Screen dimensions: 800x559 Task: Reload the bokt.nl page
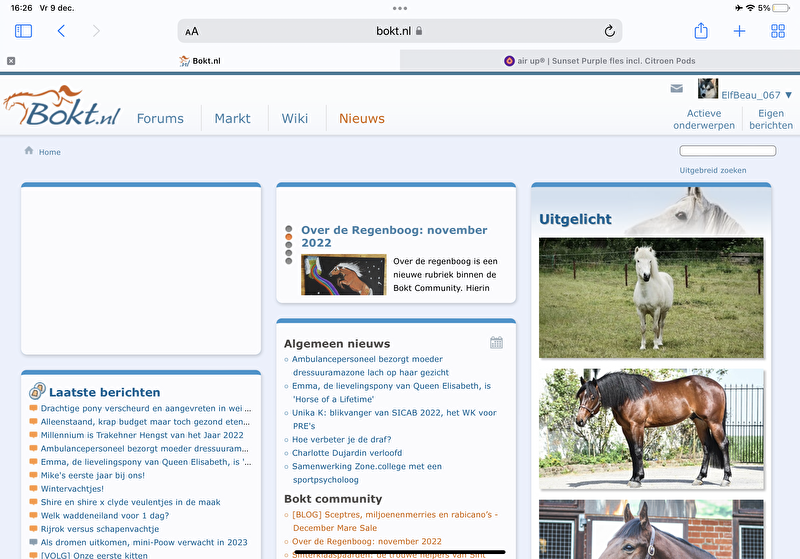[609, 31]
